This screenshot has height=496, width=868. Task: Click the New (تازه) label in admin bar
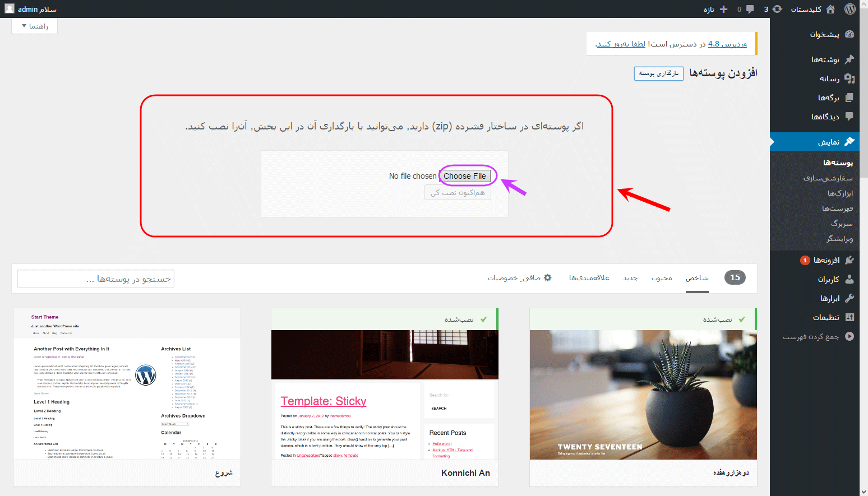709,9
